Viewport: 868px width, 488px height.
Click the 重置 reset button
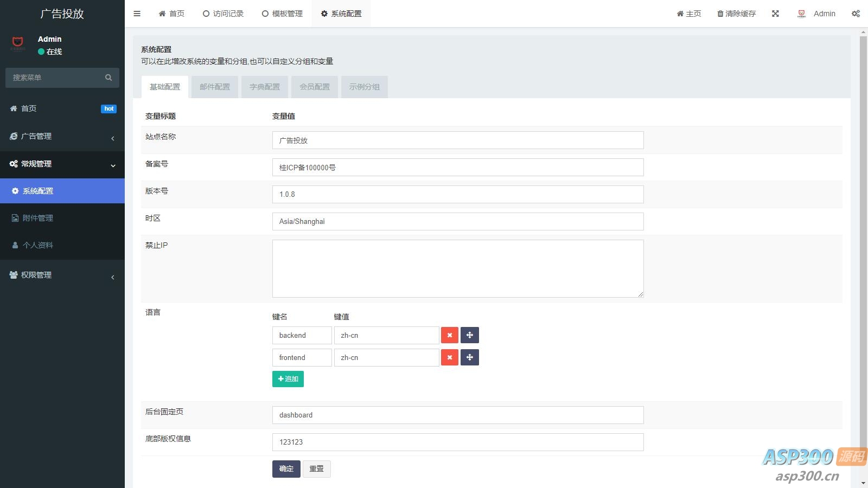tap(316, 469)
